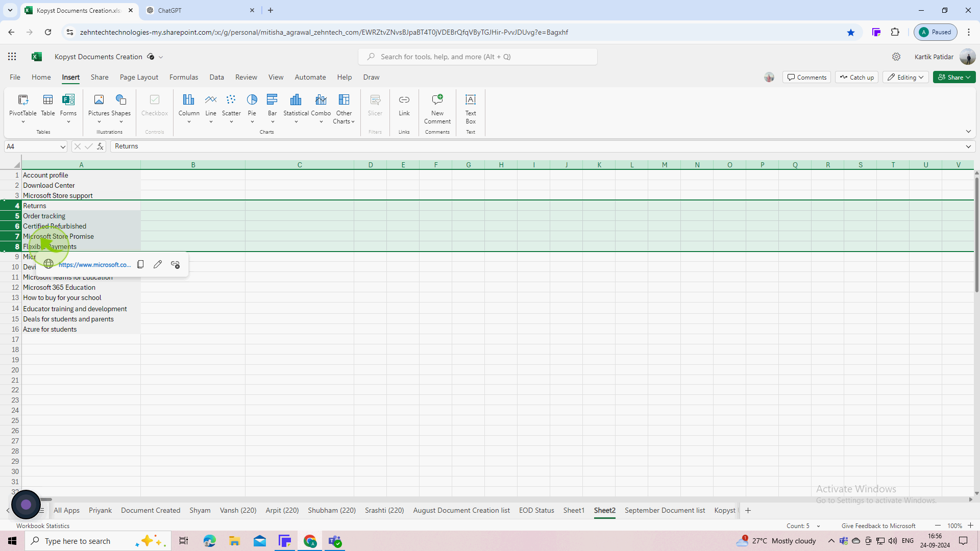Open the File menu

(x=15, y=77)
